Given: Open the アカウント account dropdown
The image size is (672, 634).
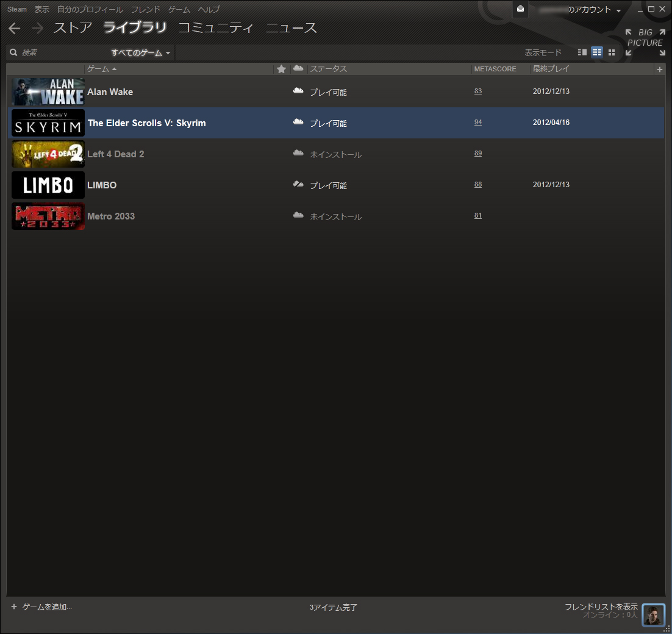Looking at the screenshot, I should [x=594, y=9].
